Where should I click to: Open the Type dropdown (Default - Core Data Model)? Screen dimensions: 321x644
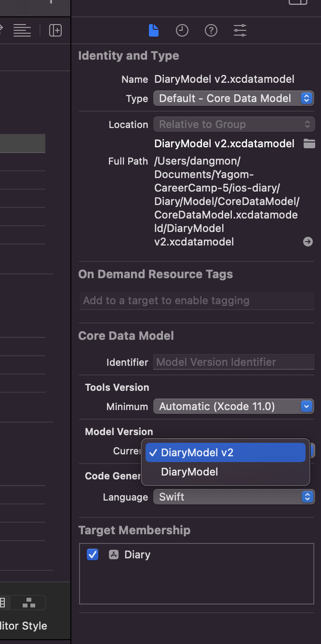click(234, 98)
